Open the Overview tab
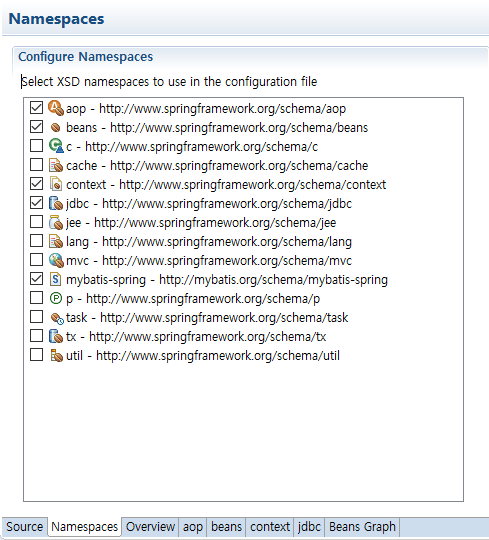489x540 pixels. (150, 527)
